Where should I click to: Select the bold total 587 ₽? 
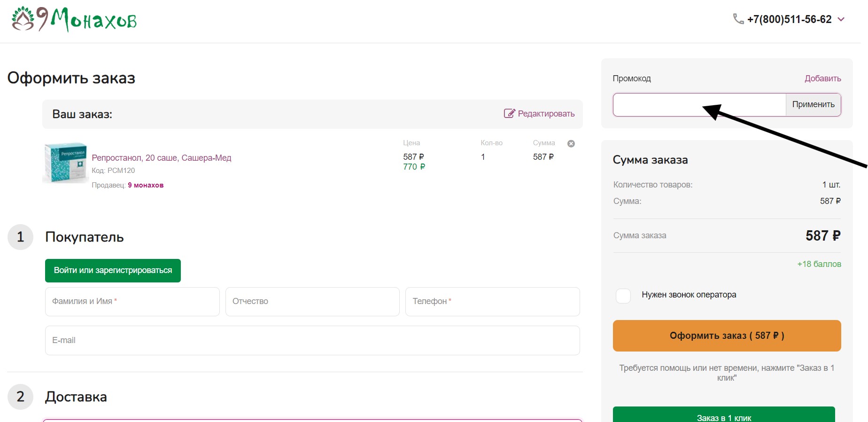pos(823,236)
